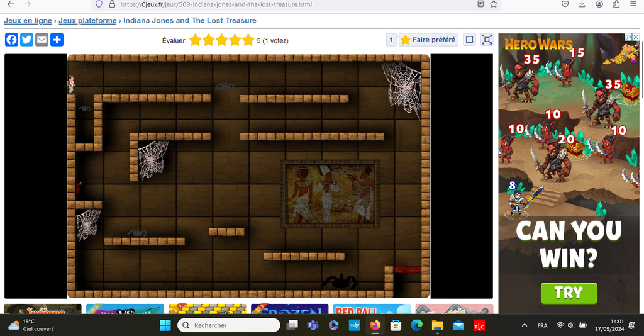Viewport: 644px width, 336px height.
Task: Click the Indiana Jones character in game
Action: (x=71, y=84)
